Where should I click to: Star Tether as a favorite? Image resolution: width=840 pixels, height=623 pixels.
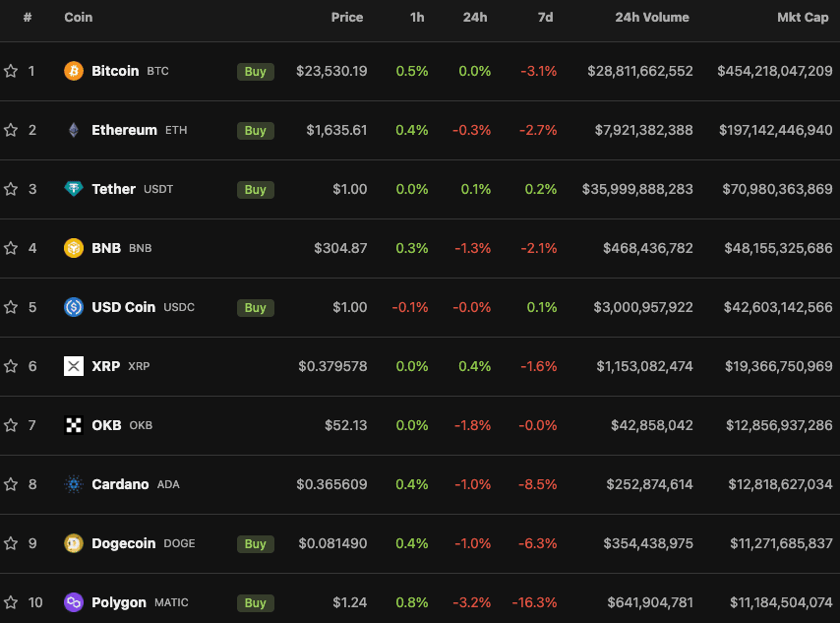[11, 189]
